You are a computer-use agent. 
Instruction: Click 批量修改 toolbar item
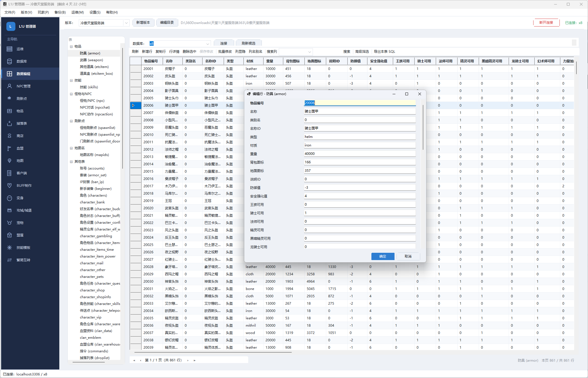tap(225, 52)
